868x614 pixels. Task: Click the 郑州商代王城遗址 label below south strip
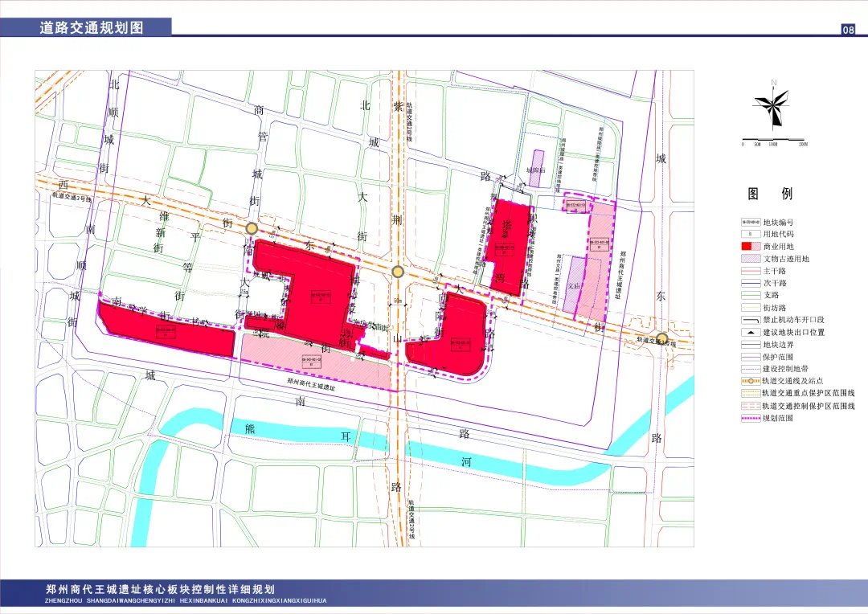click(311, 384)
